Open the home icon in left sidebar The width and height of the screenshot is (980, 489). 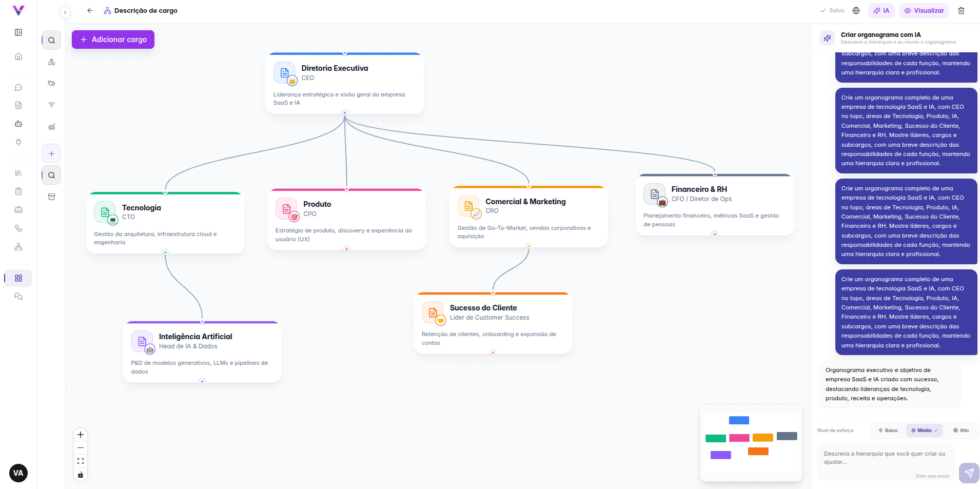(18, 56)
